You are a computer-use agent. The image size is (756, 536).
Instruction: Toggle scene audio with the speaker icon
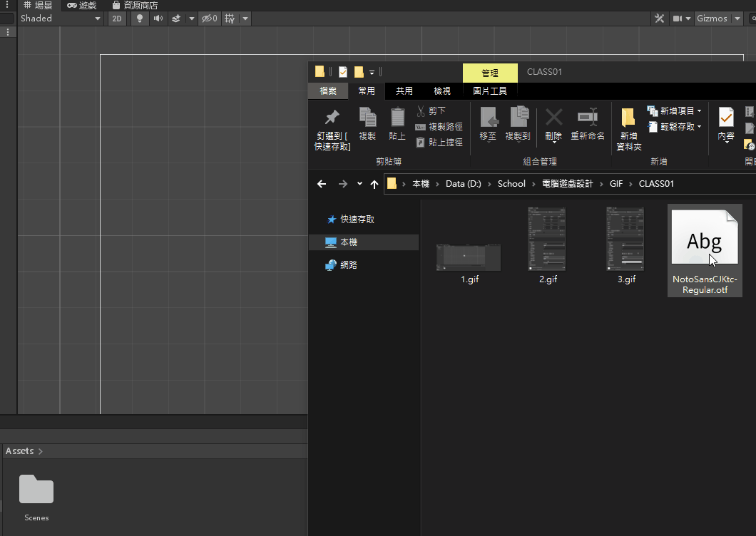point(158,19)
